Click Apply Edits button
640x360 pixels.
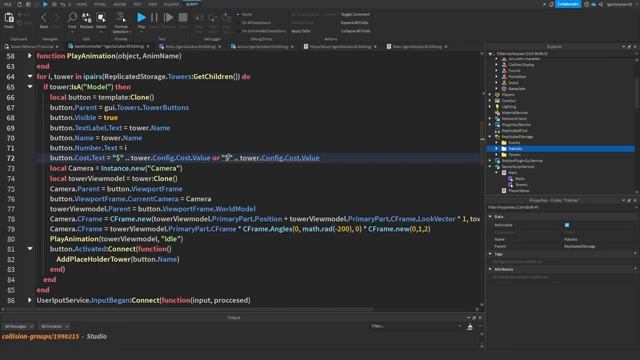301,31
